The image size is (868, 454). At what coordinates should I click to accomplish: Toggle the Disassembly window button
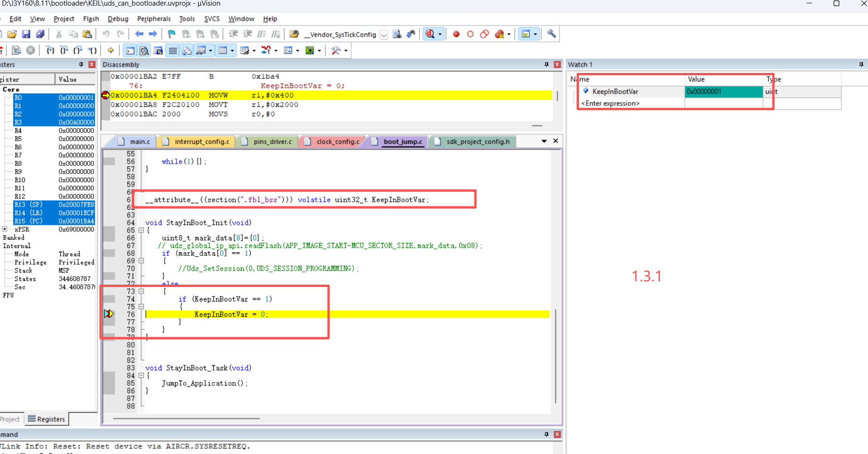(145, 50)
